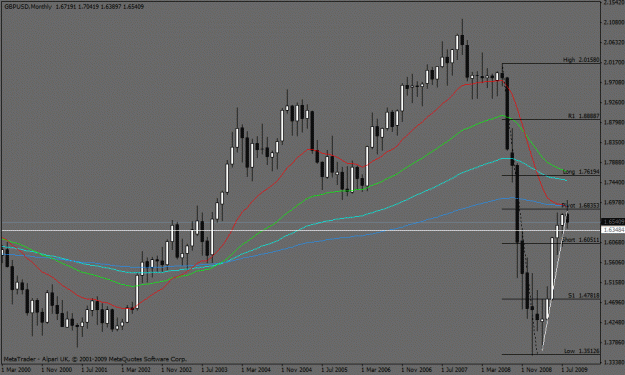Click the MetaTrader Alpari UK copyright text
The height and width of the screenshot is (375, 625).
pos(95,359)
